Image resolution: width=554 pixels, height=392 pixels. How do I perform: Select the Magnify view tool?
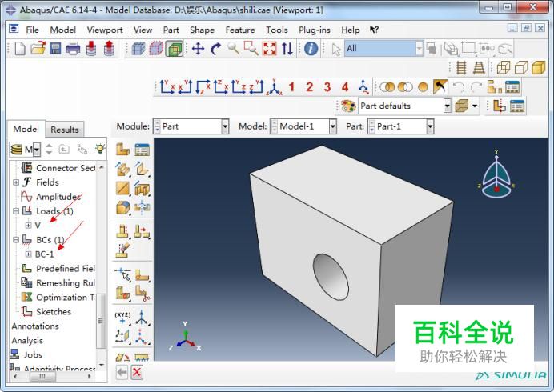pos(233,48)
